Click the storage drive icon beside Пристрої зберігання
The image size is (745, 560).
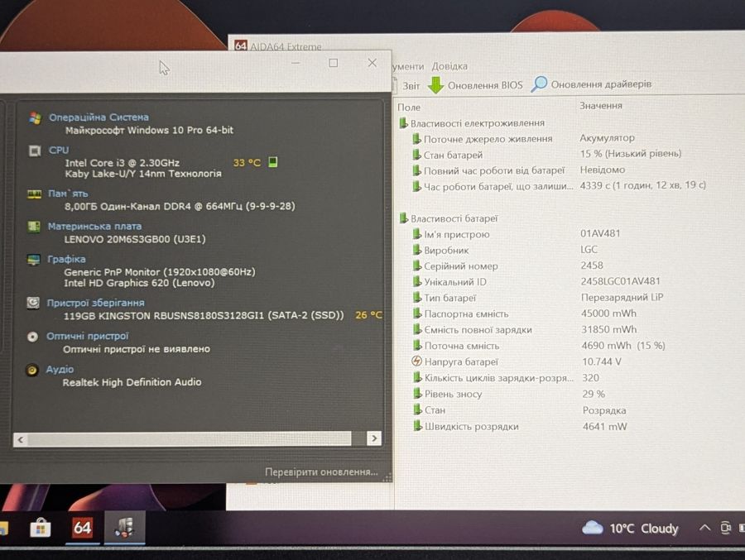tap(33, 303)
